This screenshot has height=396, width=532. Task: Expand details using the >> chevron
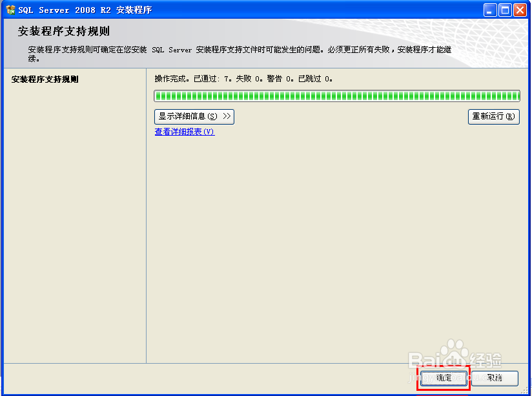[x=227, y=117]
